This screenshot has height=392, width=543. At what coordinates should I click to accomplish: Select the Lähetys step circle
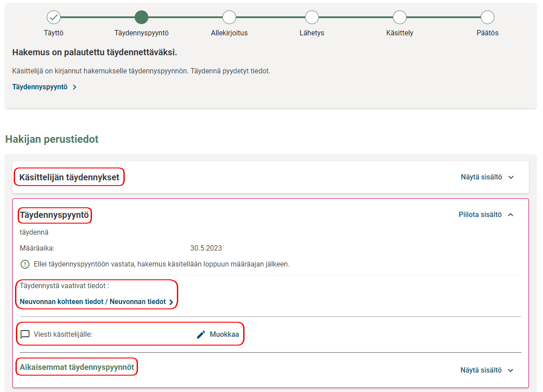pos(312,17)
